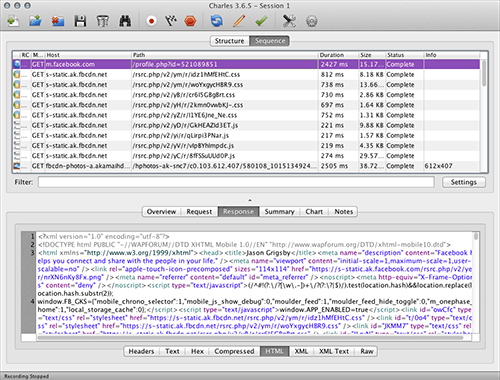The height and width of the screenshot is (380, 500).
Task: Select request row GkHEAZId3ET.js
Action: 247,125
